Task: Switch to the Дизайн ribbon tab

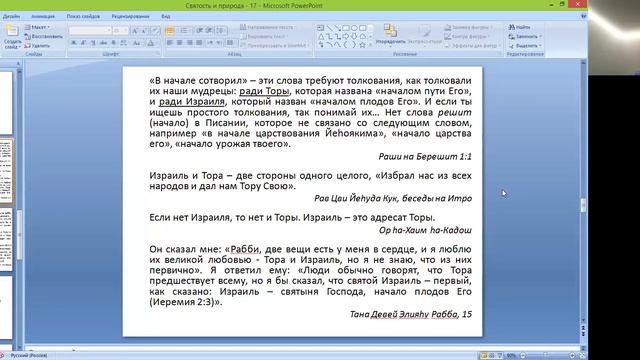Action: click(11, 16)
